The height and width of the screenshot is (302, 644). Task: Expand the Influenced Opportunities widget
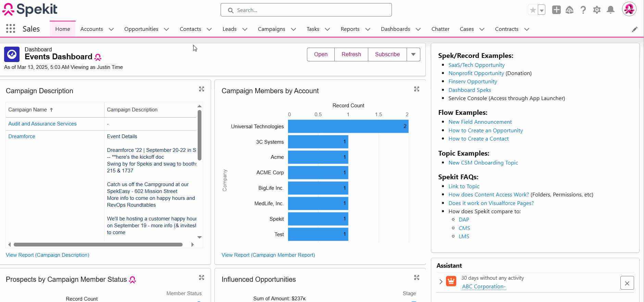click(417, 278)
